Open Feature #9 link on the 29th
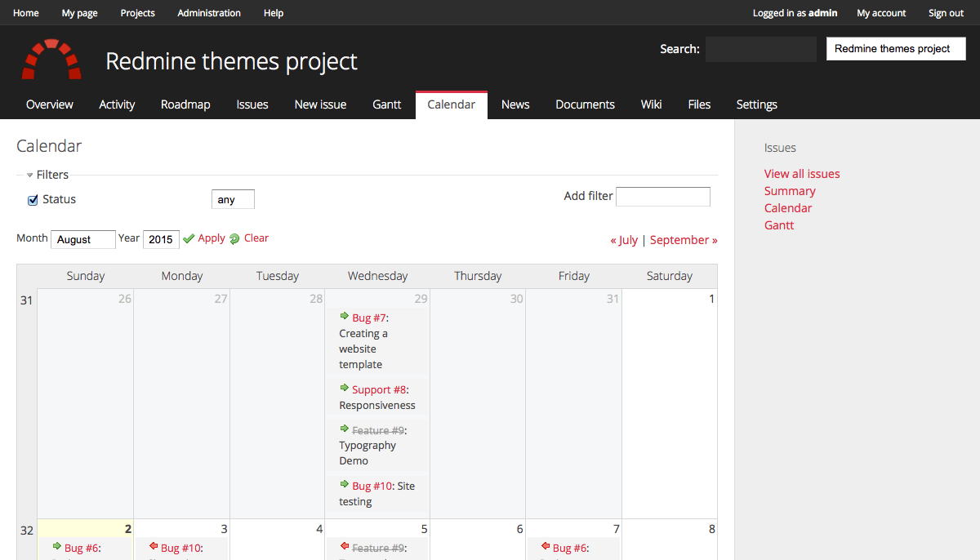The width and height of the screenshot is (980, 560). point(377,430)
